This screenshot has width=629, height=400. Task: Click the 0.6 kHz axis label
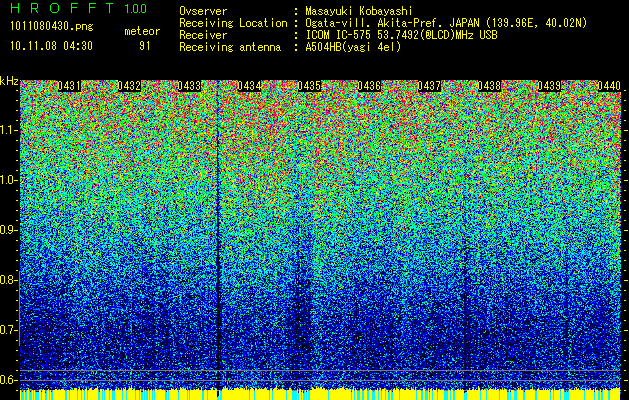8,380
